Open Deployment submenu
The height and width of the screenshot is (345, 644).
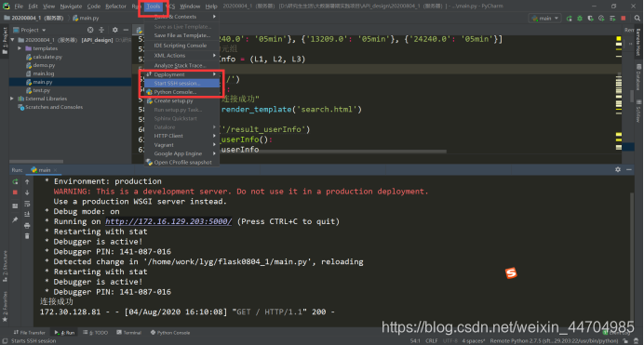pos(182,74)
